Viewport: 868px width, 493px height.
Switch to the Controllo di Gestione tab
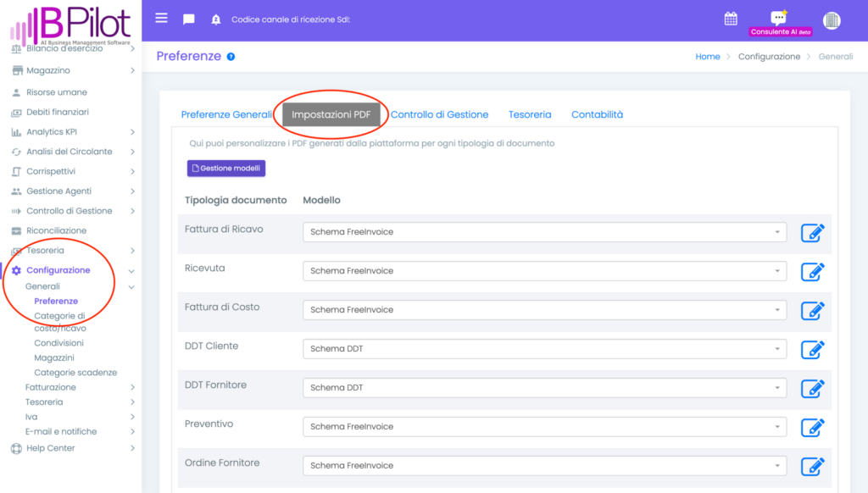tap(439, 114)
